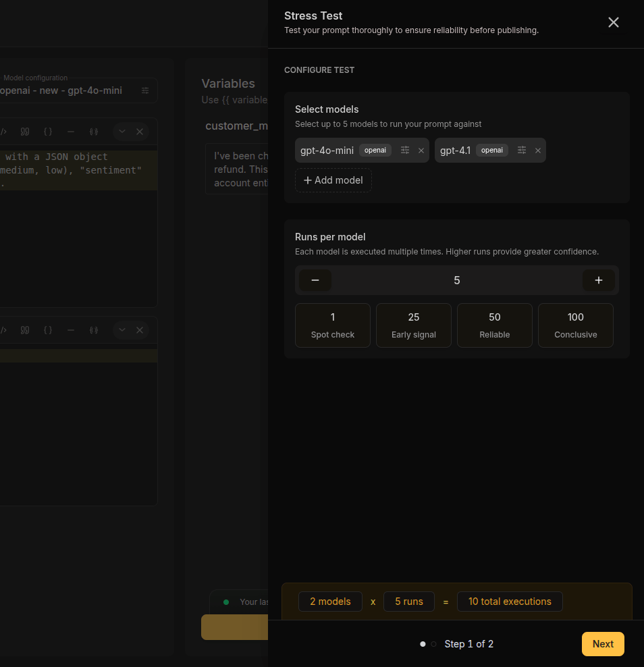
Task: Click Next to proceed to step 2
Action: [x=603, y=644]
